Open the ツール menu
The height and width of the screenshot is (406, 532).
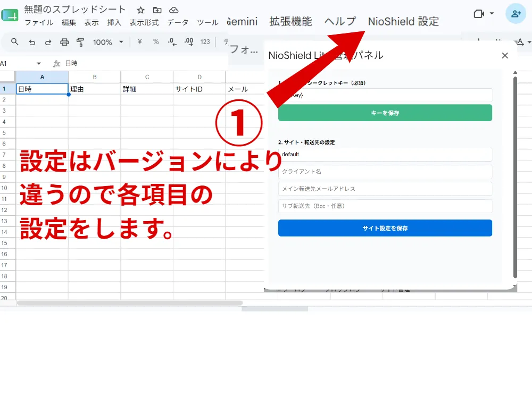click(x=207, y=23)
